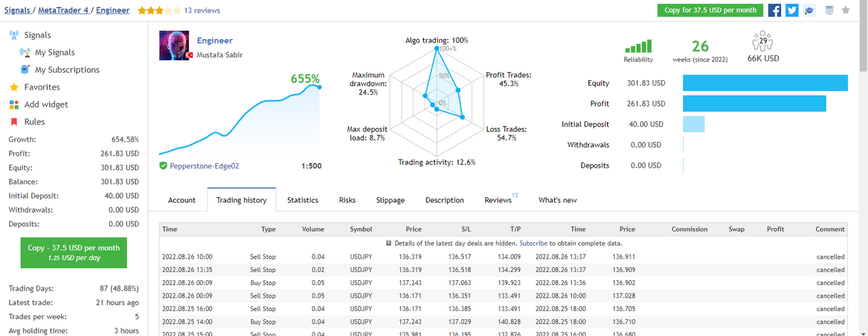Click the Favorites star icon

[14, 88]
